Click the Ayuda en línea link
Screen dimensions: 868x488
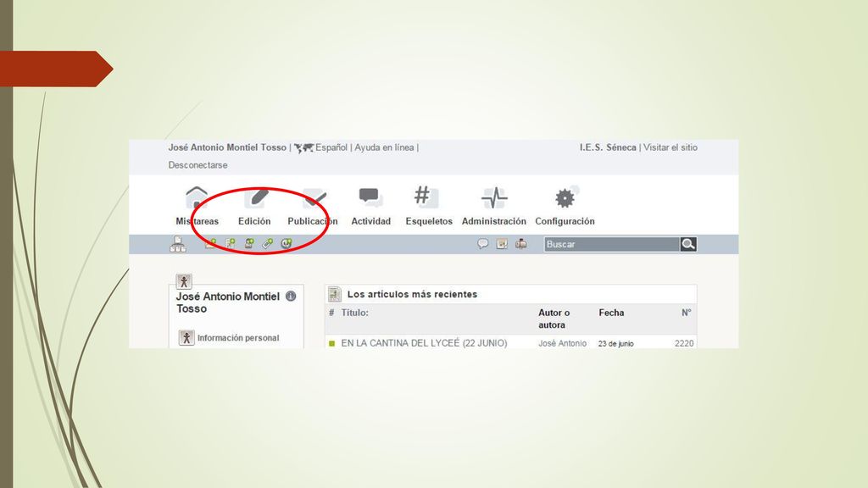pyautogui.click(x=384, y=147)
